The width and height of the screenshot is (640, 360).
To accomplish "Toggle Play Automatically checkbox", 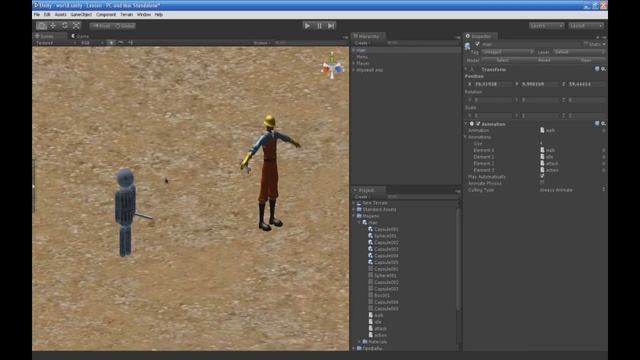I will 542,177.
